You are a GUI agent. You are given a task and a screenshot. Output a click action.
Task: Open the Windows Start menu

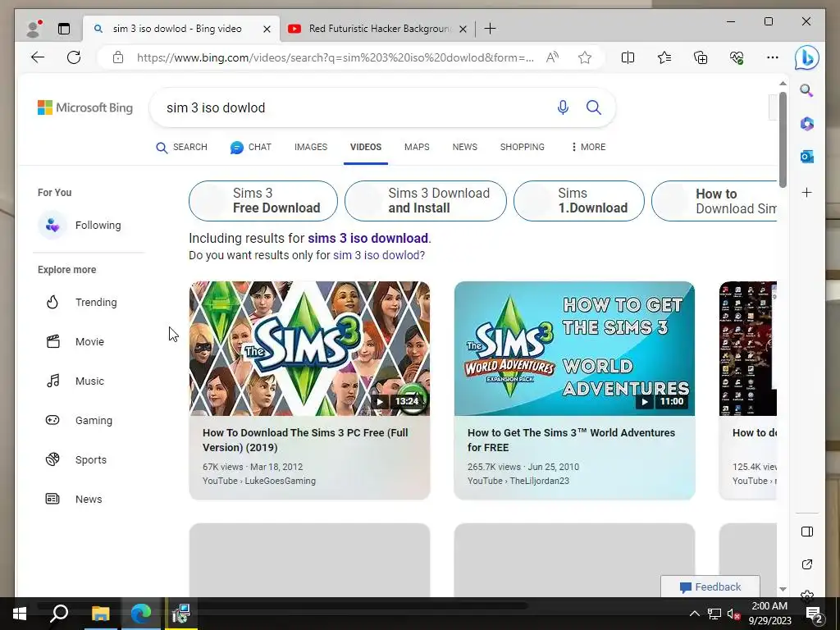coord(20,614)
